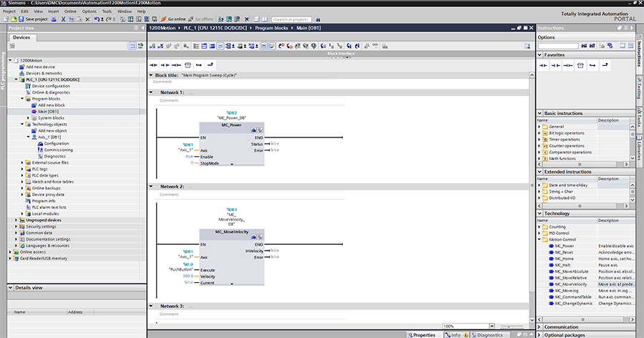This screenshot has height=338, width=644.
Task: Collapse Network 1 in the editor
Action: tap(151, 92)
